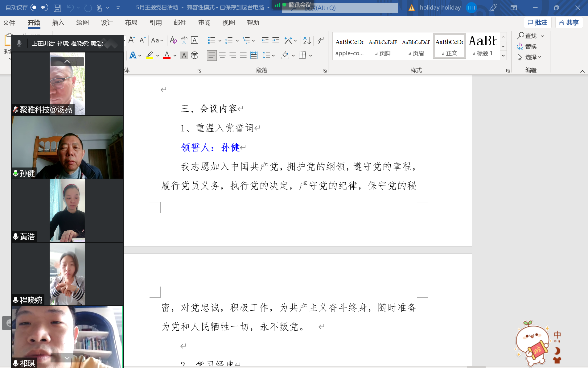588x368 pixels.
Task: Open the borders dropdown arrow
Action: [x=310, y=56]
